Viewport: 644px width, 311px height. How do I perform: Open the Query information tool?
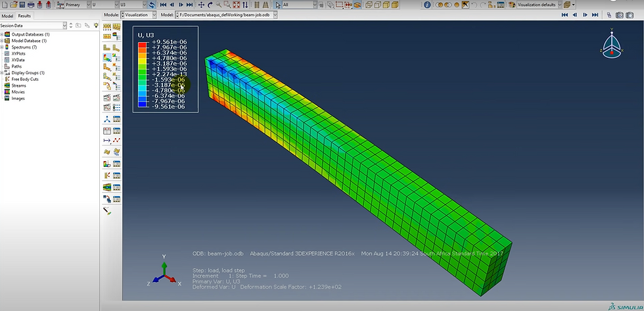pos(427,5)
